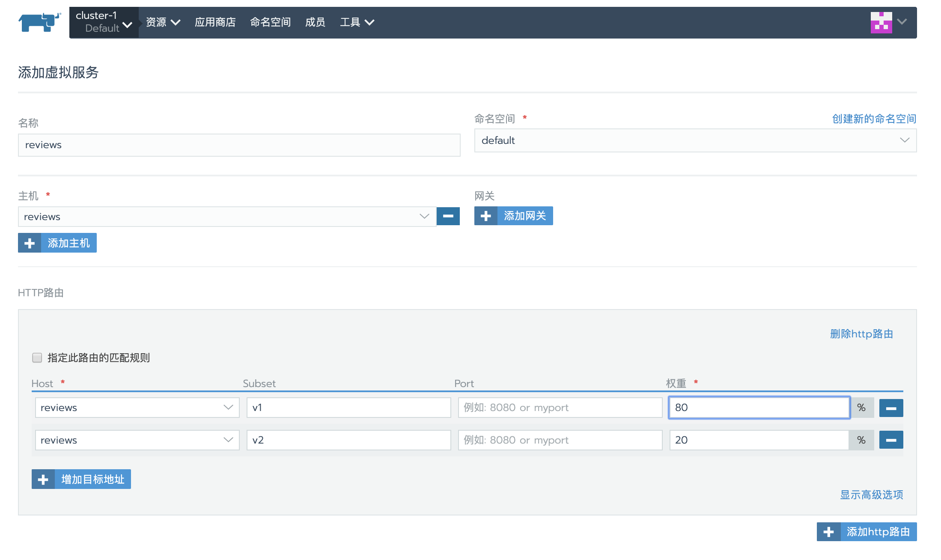Click 显示高级选项 link
Screen dimensions: 941x560
pyautogui.click(x=871, y=495)
